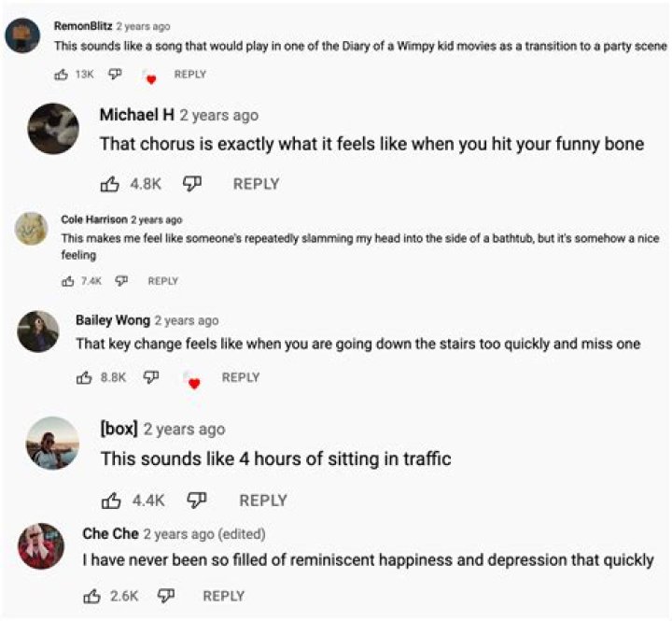
Task: Like Bailey Wong's key change comment
Action: point(82,378)
